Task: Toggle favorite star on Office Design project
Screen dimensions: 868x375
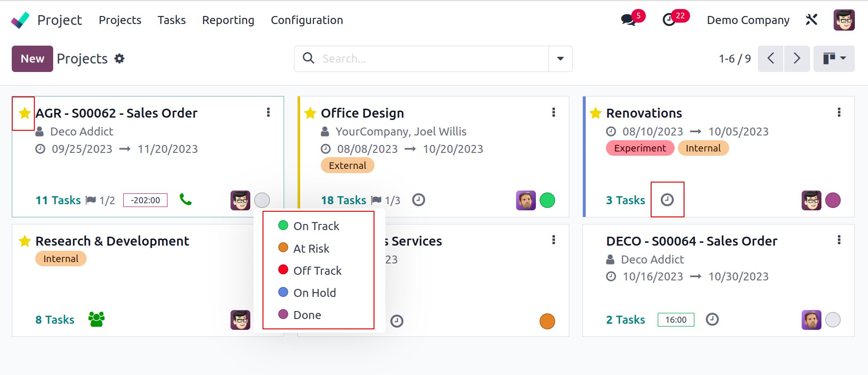Action: click(x=310, y=113)
